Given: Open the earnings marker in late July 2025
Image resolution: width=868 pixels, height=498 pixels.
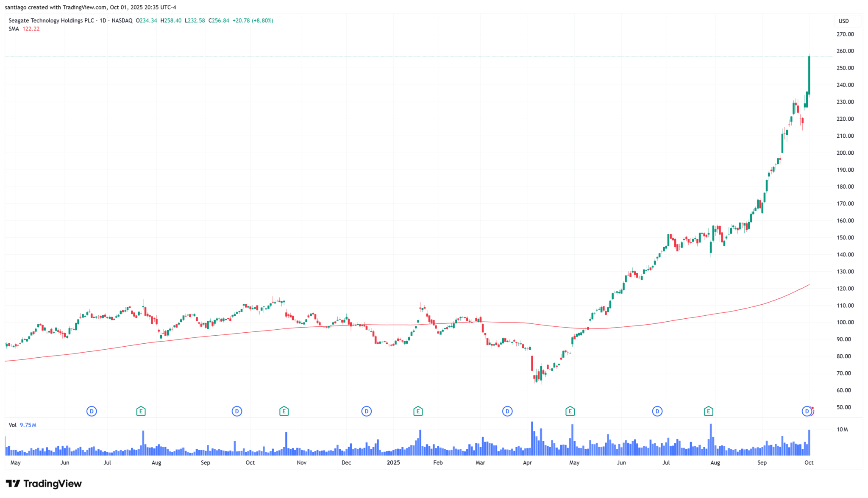Looking at the screenshot, I should 709,411.
